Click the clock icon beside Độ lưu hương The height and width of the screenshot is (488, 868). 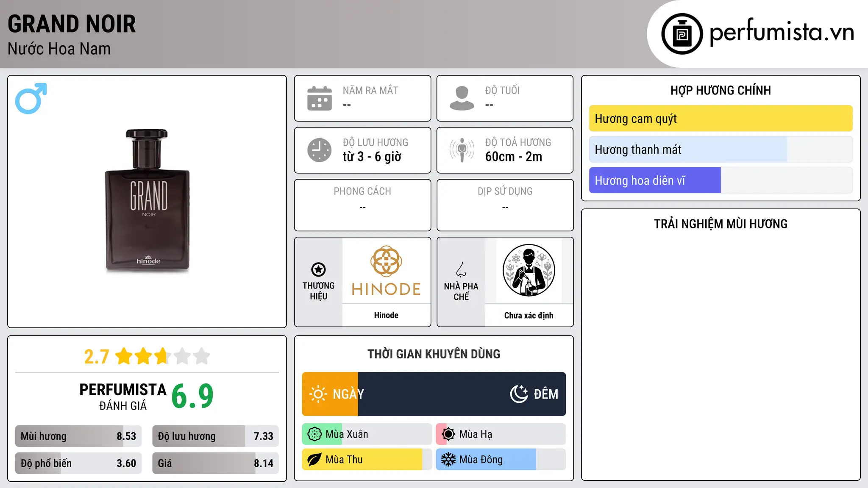[320, 150]
